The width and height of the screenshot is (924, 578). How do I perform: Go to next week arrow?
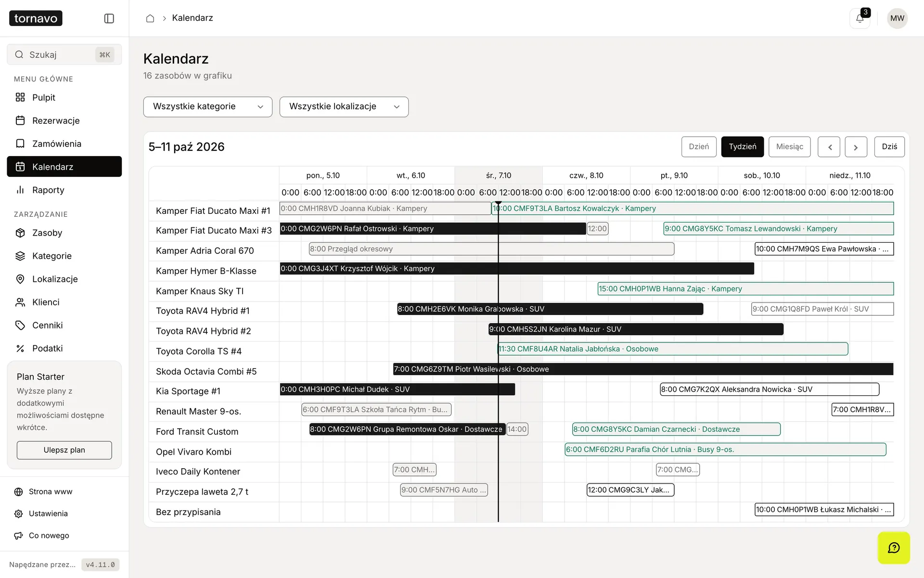point(856,147)
